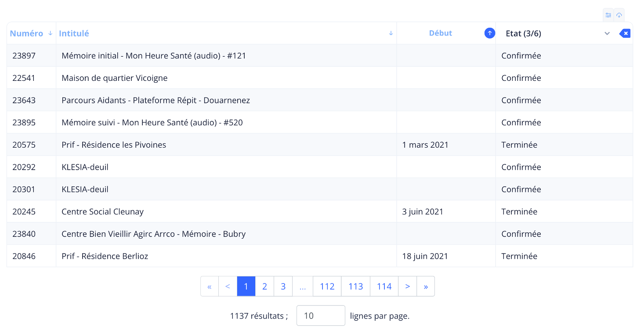The height and width of the screenshot is (334, 644).
Task: Jump to the last page », icon
Action: (x=425, y=287)
